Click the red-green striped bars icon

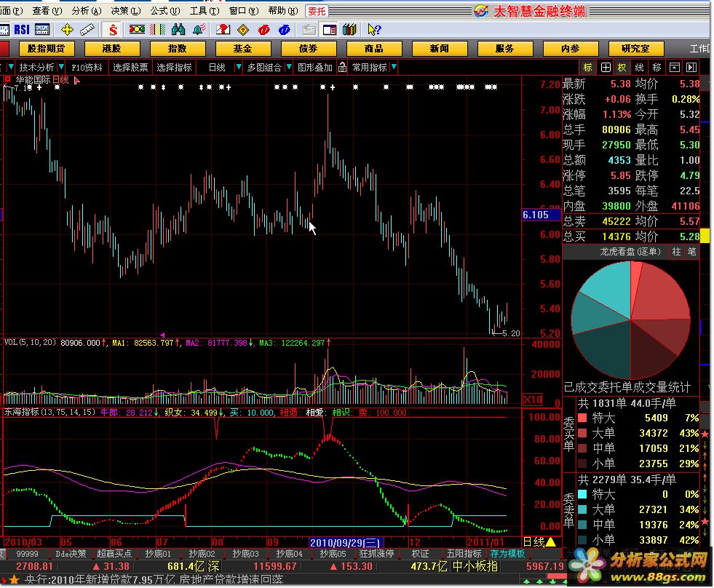point(157,30)
